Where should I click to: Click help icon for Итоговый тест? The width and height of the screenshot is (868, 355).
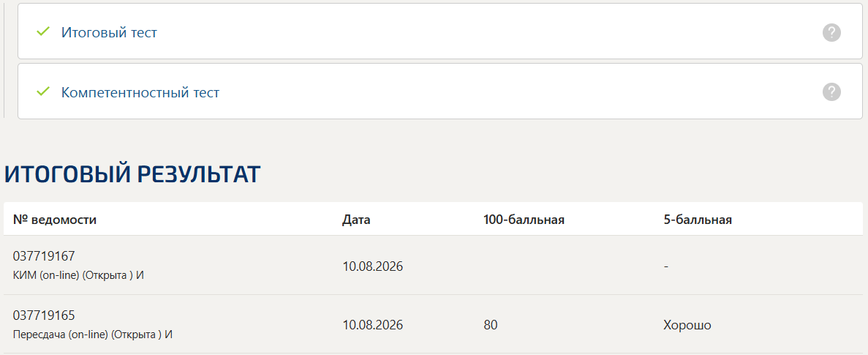point(831,33)
